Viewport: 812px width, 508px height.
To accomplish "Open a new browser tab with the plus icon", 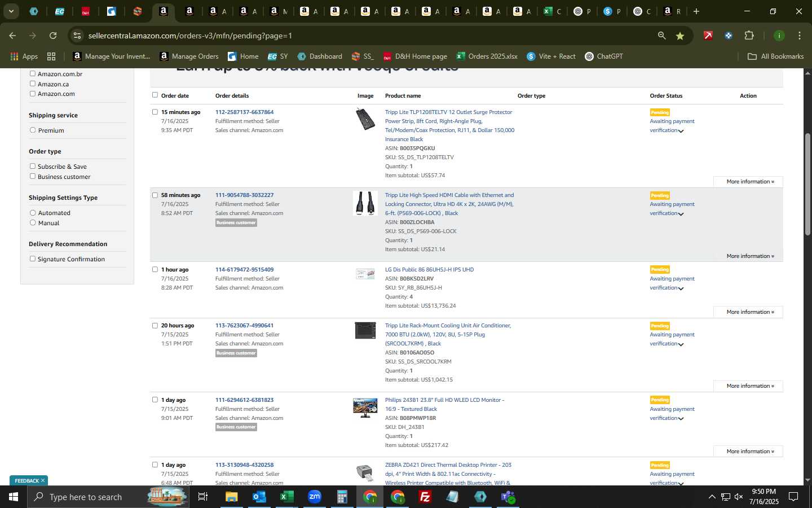I will 696,11.
